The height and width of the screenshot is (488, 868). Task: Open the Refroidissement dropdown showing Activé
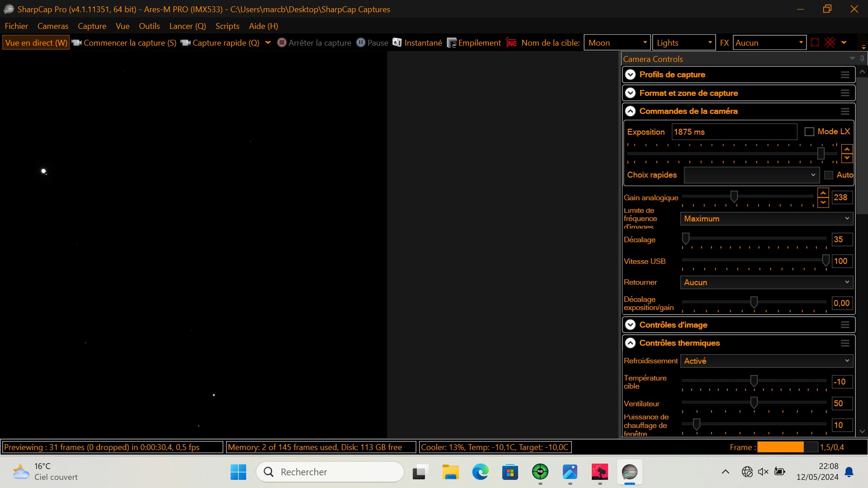point(766,361)
